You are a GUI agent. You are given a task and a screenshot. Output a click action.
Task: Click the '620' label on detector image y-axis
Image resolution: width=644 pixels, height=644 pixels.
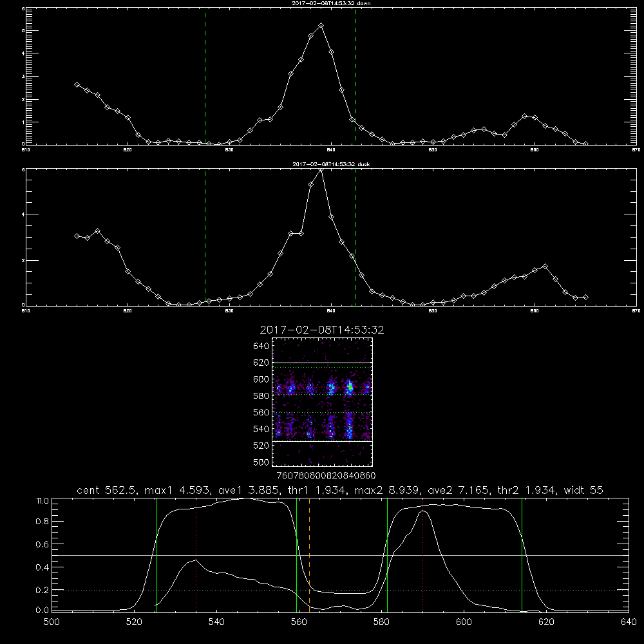point(261,363)
